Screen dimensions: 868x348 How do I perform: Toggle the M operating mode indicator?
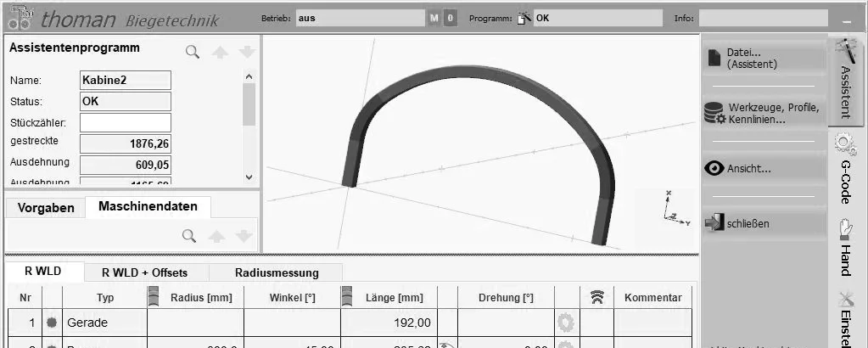(x=434, y=18)
